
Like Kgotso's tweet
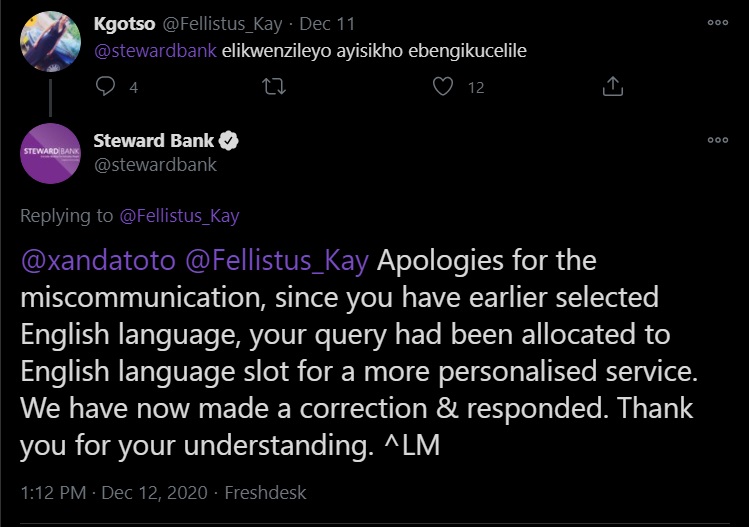(x=444, y=87)
